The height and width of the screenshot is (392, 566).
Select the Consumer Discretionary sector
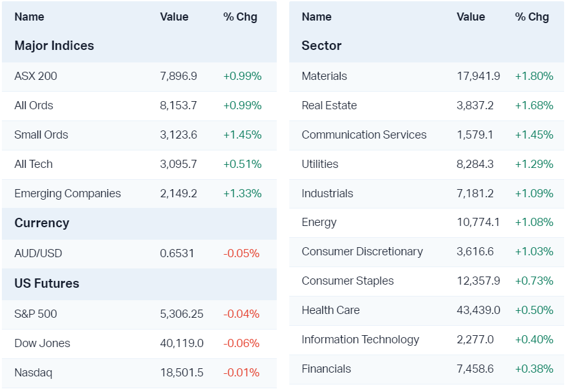coord(362,252)
